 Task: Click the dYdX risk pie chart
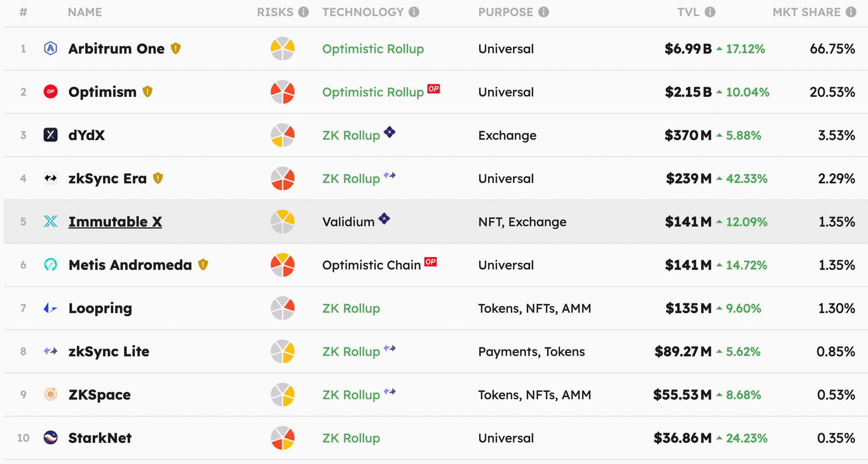[283, 135]
